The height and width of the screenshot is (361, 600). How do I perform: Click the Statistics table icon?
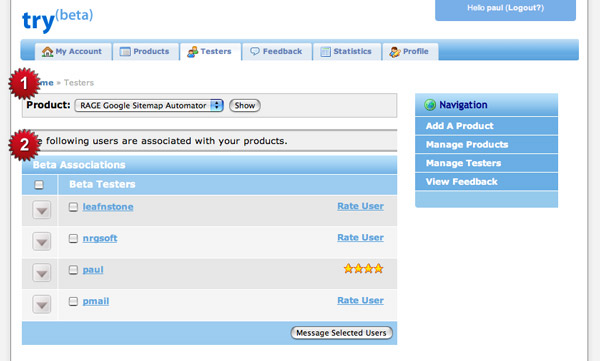(325, 52)
